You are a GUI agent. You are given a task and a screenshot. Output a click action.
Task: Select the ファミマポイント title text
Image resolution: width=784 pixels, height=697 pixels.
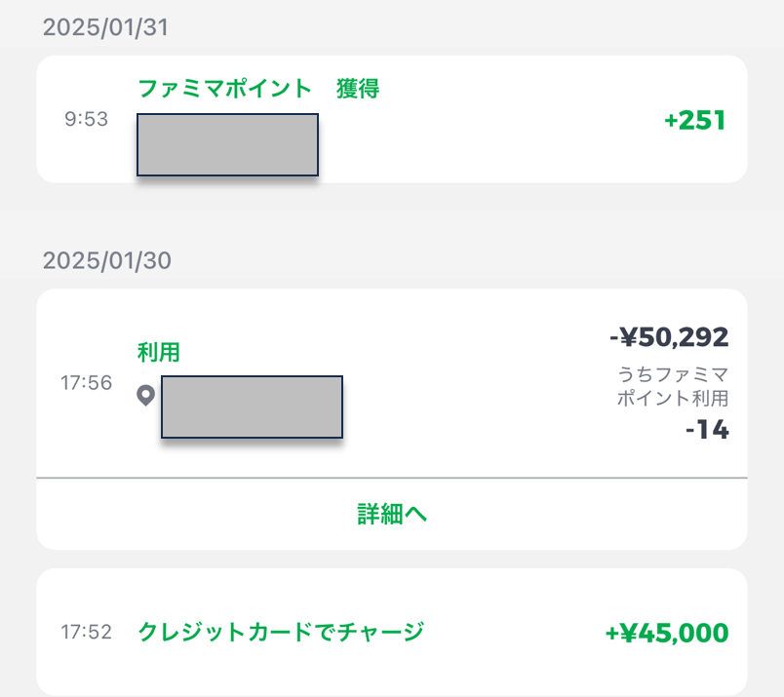[x=223, y=89]
